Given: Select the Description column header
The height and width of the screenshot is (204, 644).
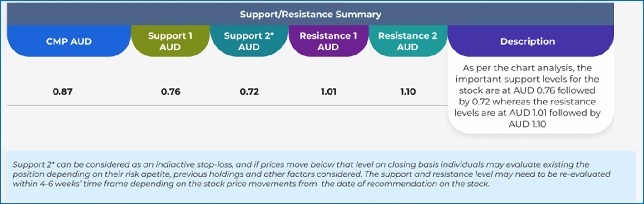Looking at the screenshot, I should pos(527,41).
